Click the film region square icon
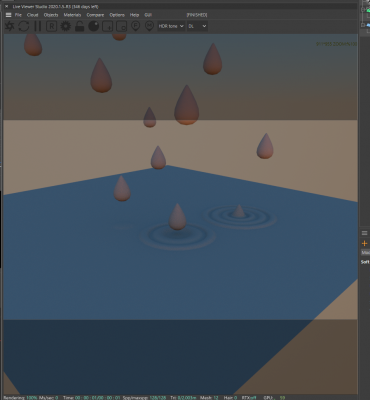 (121, 26)
